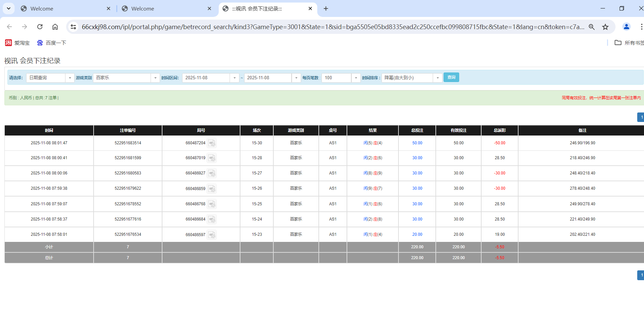This screenshot has width=644, height=311.
Task: Open the 爱淘宝 bookmark
Action: 17,43
